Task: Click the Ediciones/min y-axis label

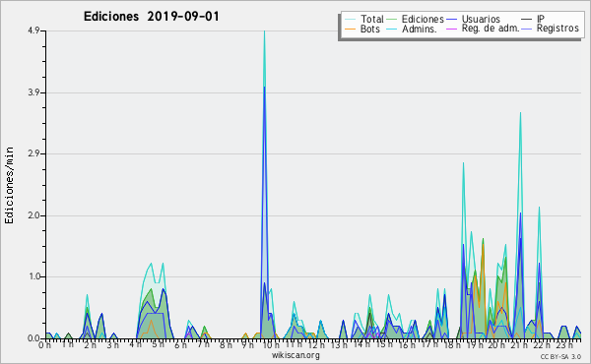Action: (9, 185)
